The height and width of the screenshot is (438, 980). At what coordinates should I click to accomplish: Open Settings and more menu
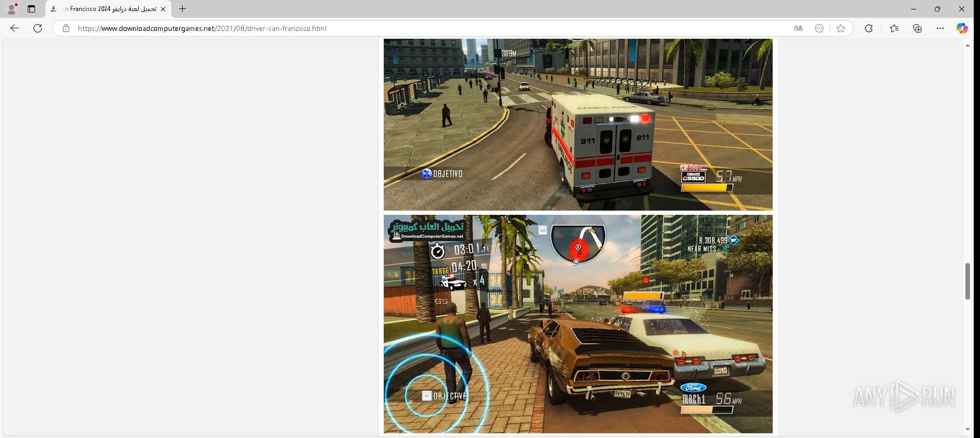[x=940, y=28]
